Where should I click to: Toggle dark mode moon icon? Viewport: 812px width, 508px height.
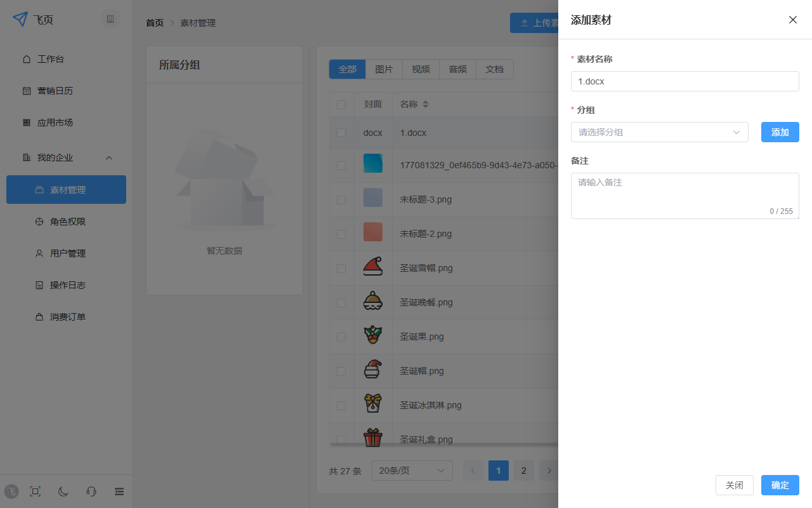click(x=63, y=491)
